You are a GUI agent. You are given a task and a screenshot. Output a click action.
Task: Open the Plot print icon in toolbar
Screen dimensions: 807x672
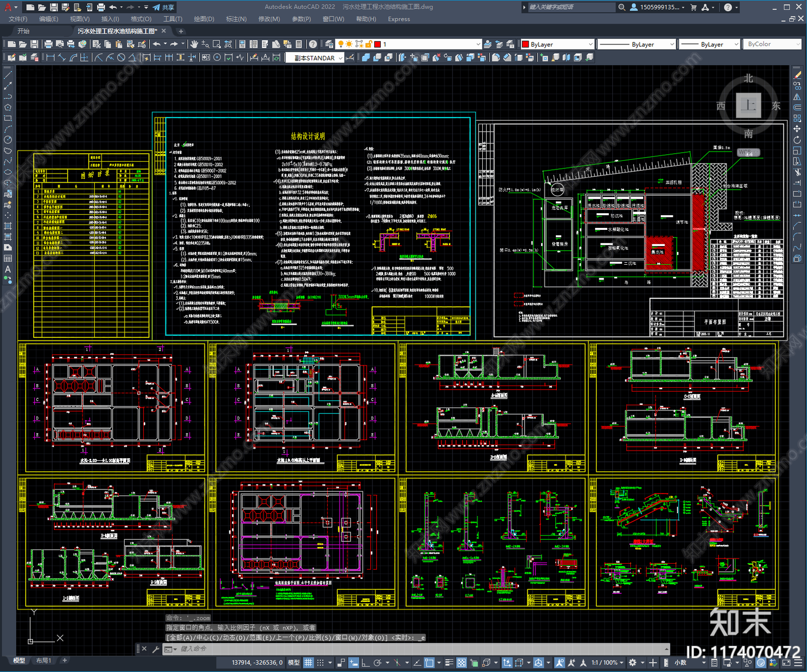(48, 44)
